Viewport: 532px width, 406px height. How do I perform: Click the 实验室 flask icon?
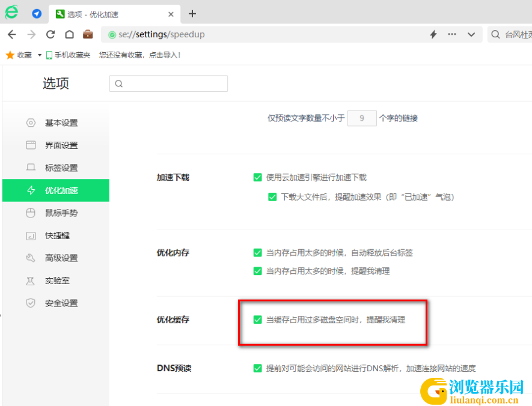pos(31,280)
